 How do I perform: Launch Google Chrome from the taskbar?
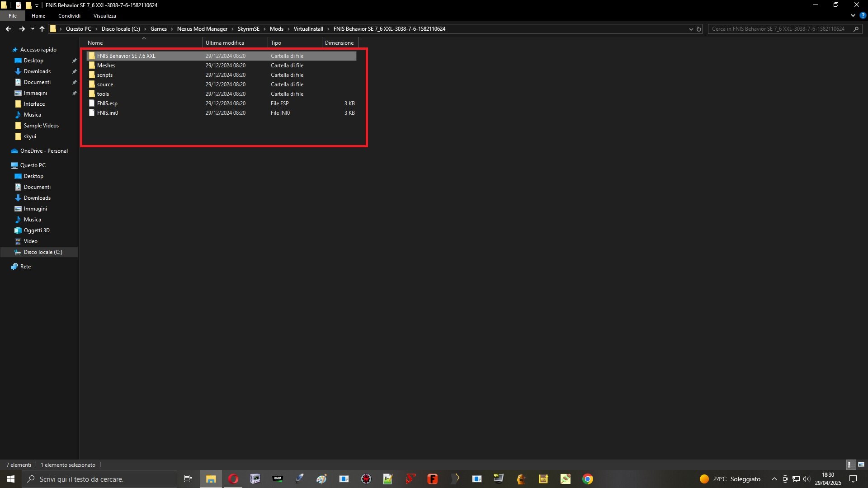587,479
